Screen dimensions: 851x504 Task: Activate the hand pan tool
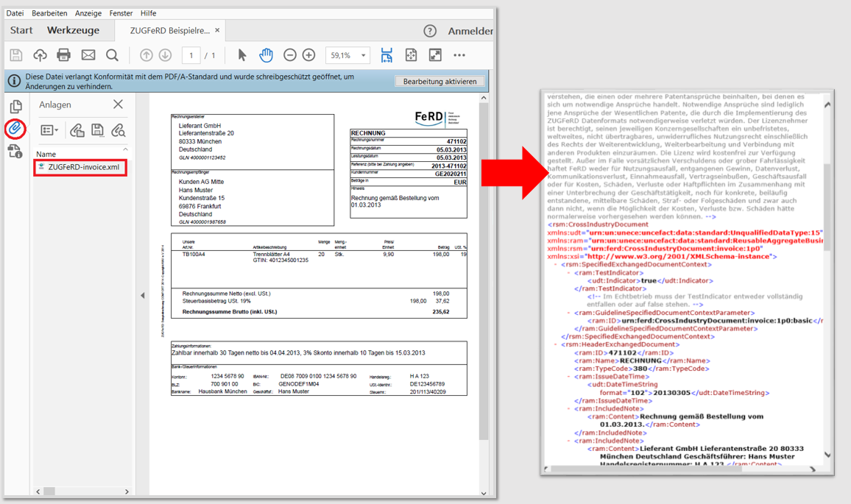tap(266, 54)
